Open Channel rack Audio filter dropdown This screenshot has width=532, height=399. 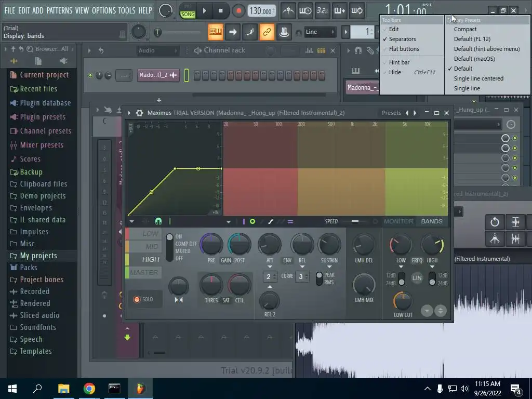[x=157, y=50]
